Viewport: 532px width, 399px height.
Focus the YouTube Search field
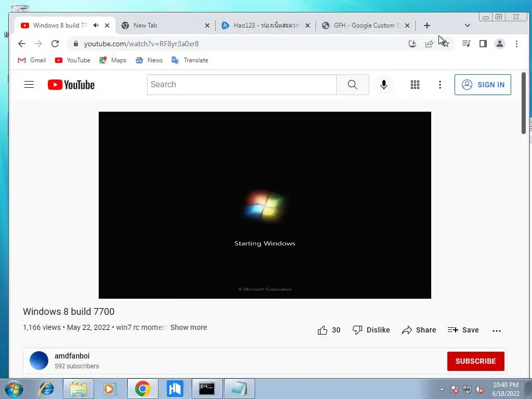[242, 85]
